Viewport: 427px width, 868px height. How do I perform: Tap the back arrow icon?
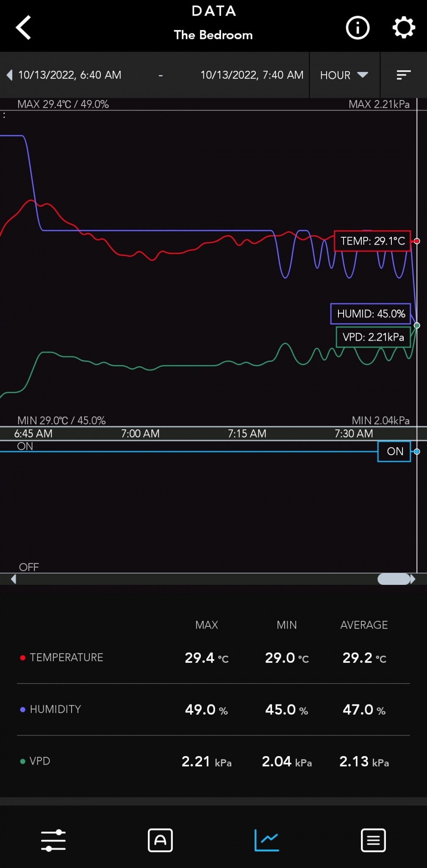24,28
